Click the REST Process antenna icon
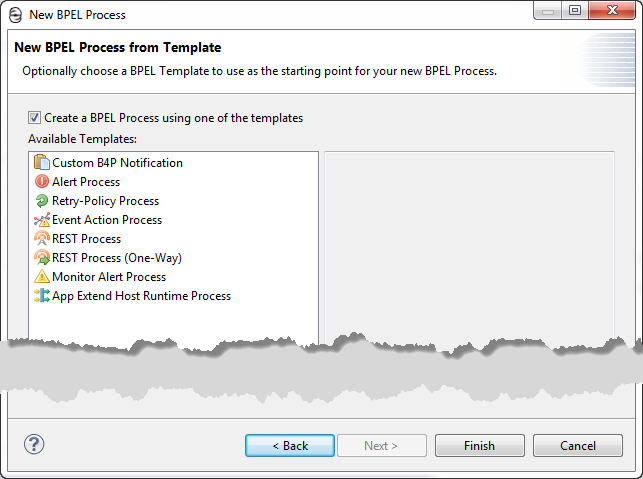The width and height of the screenshot is (643, 479). (42, 238)
